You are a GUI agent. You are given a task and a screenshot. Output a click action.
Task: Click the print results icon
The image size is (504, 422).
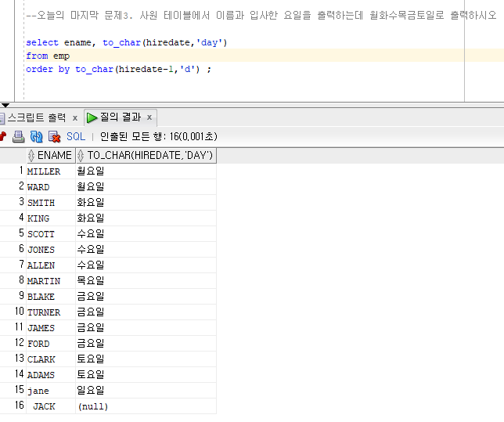click(x=18, y=136)
